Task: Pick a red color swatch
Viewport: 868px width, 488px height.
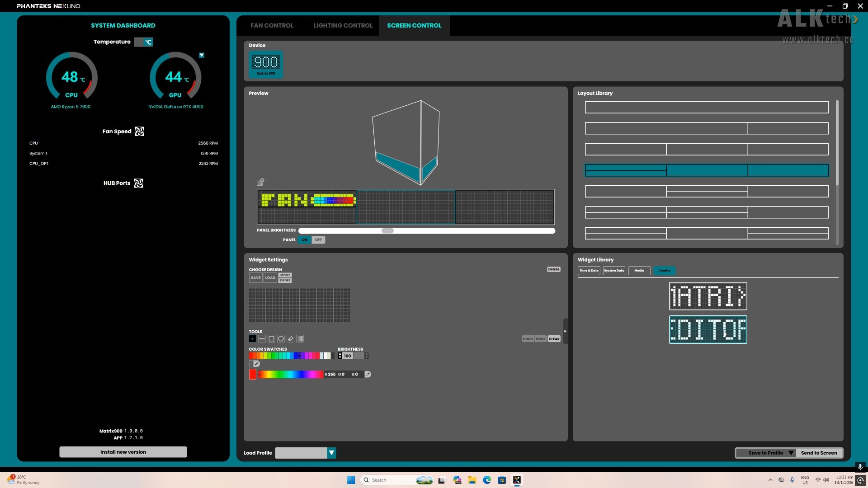Action: pos(250,356)
